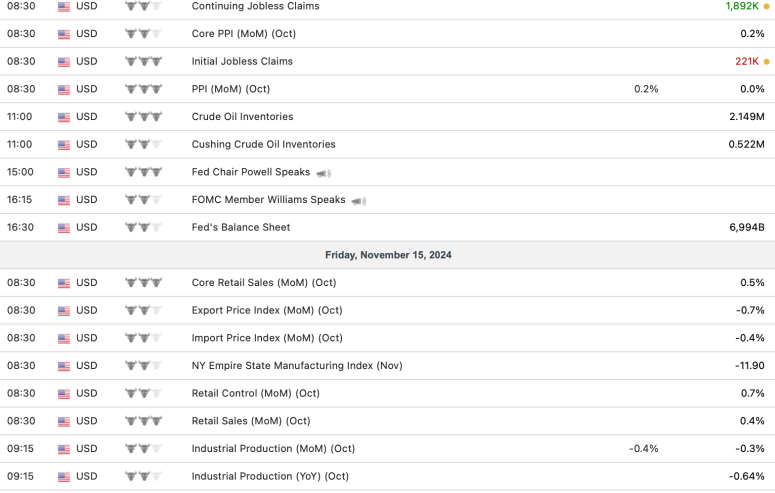Viewport: 775px width, 493px height.
Task: Open the Fed Chair Powell Speaks event
Action: pos(251,172)
